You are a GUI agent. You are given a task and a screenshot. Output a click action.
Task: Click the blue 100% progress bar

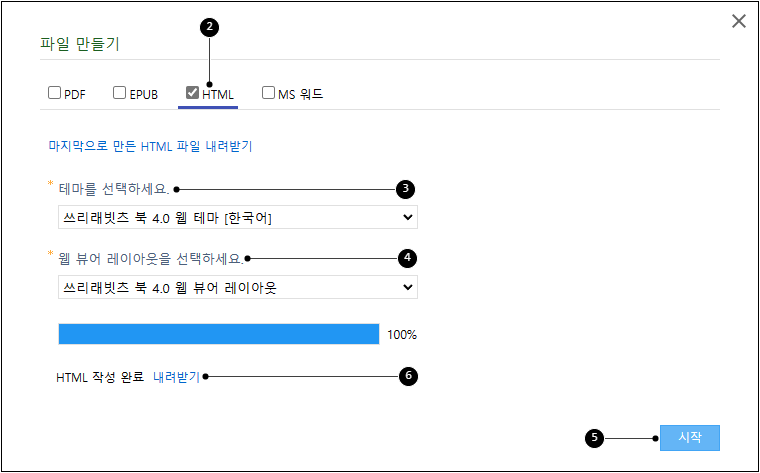pos(219,334)
